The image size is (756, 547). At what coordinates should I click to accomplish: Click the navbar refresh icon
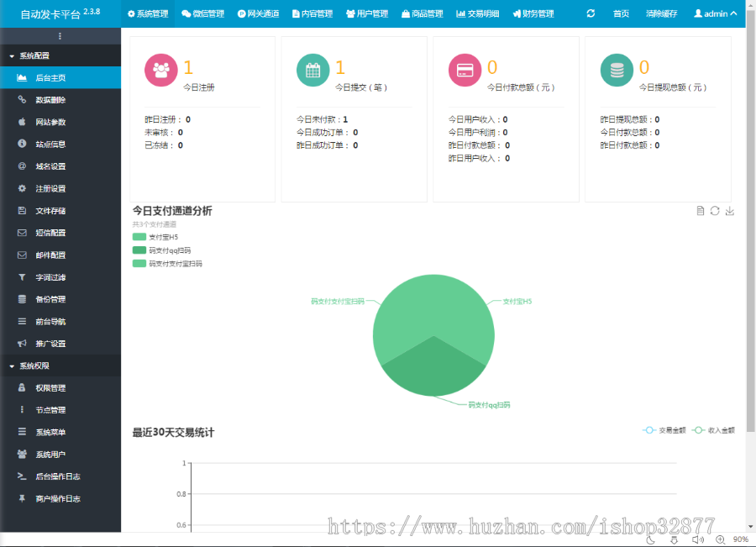[590, 13]
